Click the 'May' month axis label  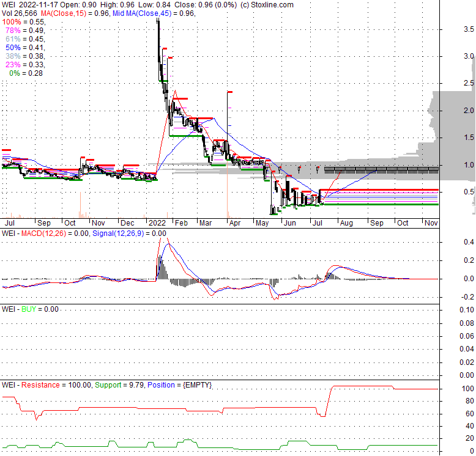pos(262,223)
